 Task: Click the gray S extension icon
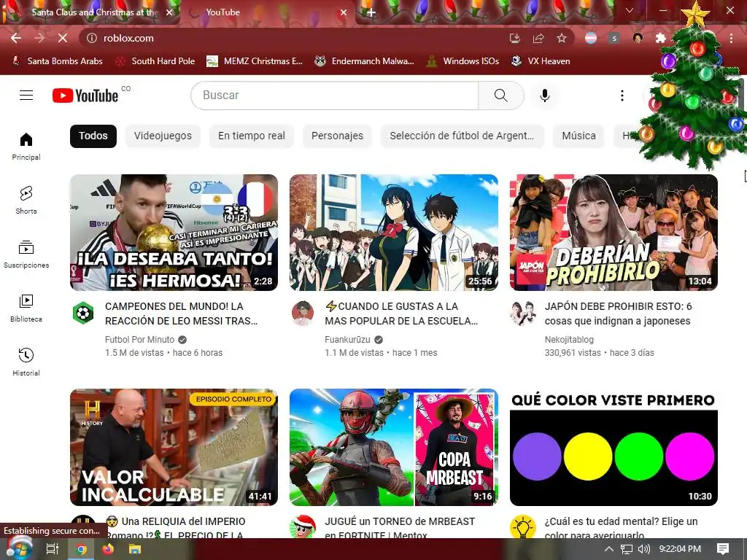pyautogui.click(x=614, y=38)
